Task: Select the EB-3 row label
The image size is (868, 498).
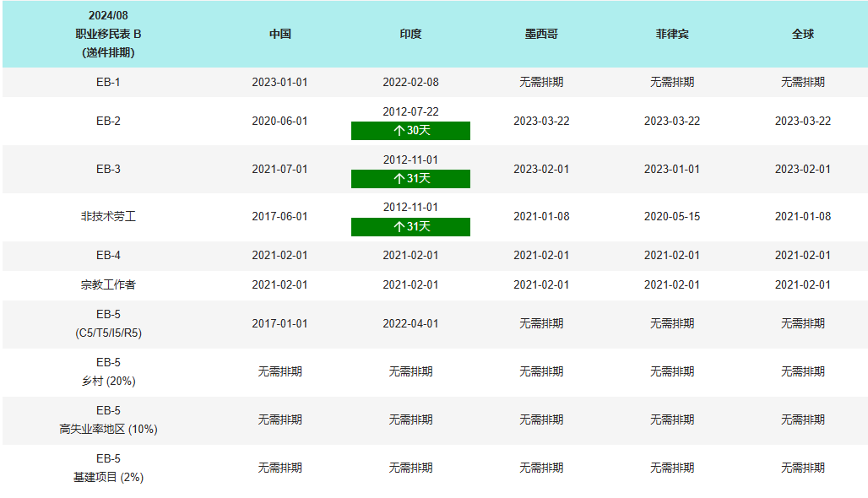Action: [x=108, y=169]
